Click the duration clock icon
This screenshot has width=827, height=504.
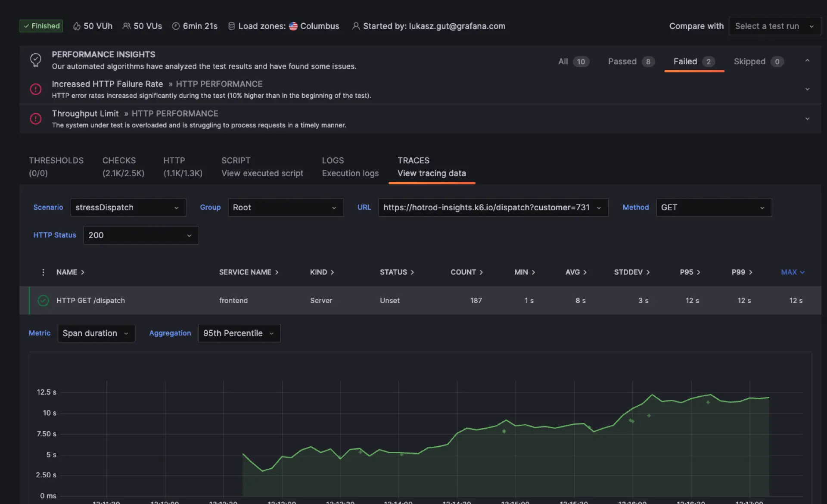(176, 26)
